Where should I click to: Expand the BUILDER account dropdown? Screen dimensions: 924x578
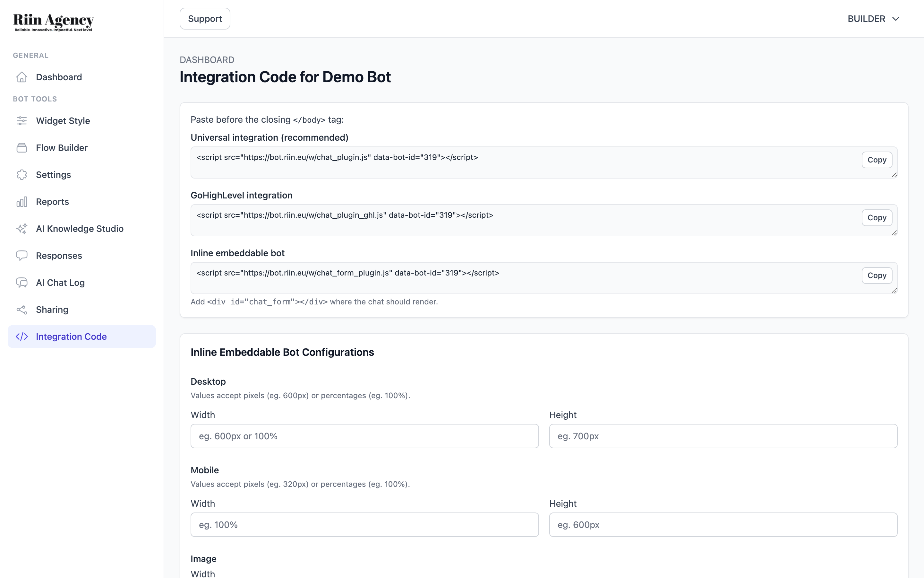point(874,19)
